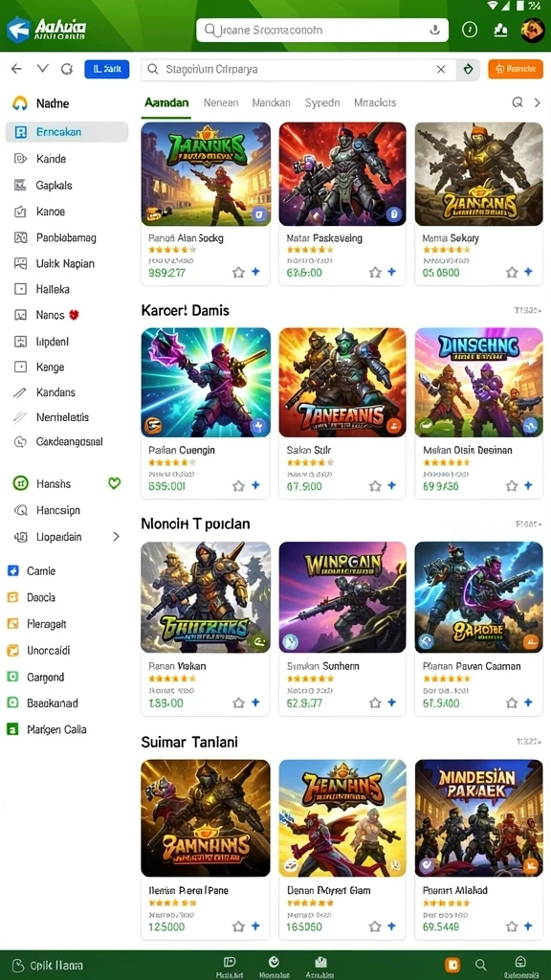Switch to the Nenean tab
Viewport: 551px width, 980px height.
(x=221, y=102)
